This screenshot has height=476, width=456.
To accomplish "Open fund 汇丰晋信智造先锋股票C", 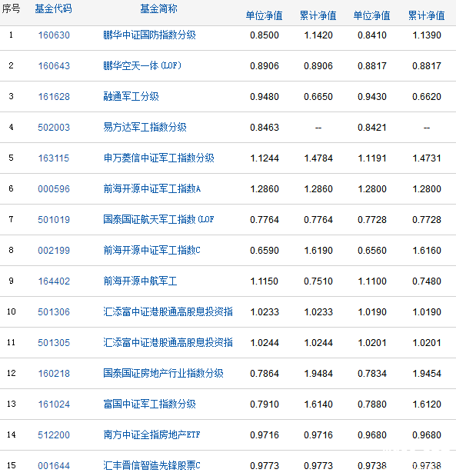I will (x=151, y=466).
